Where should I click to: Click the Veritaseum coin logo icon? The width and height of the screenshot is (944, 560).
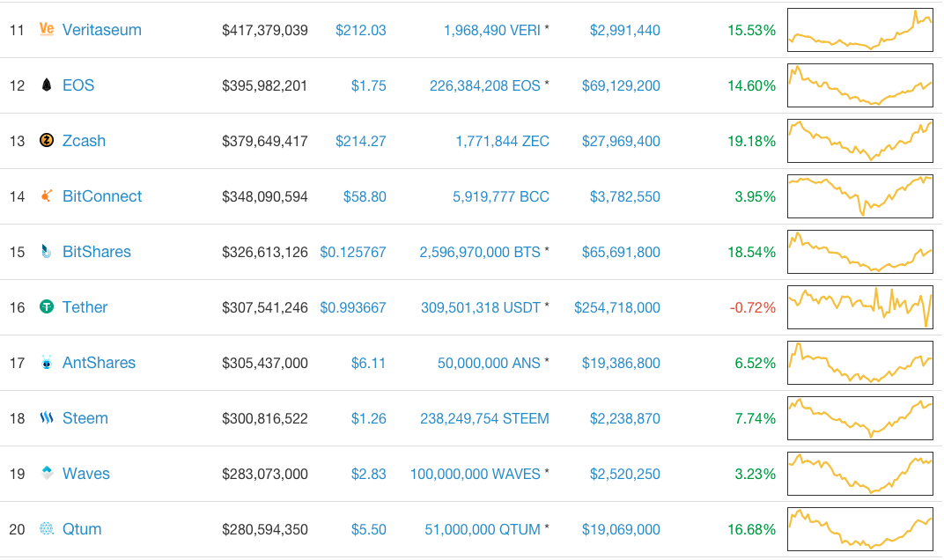point(47,30)
